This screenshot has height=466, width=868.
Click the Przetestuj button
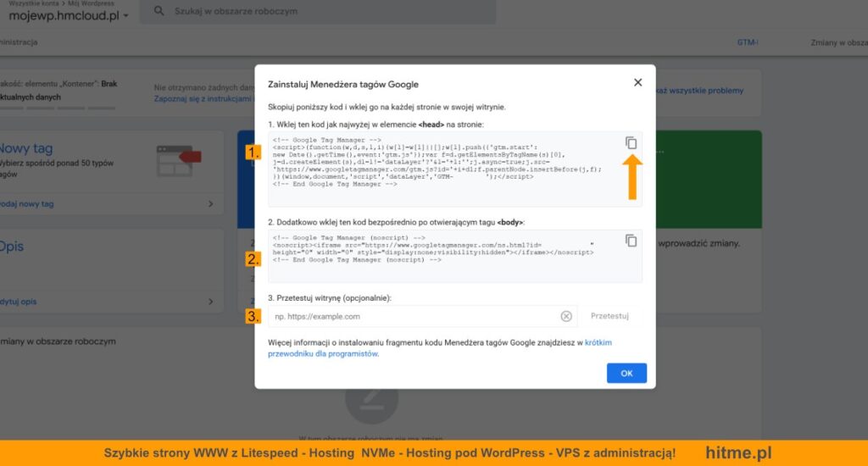pyautogui.click(x=609, y=316)
